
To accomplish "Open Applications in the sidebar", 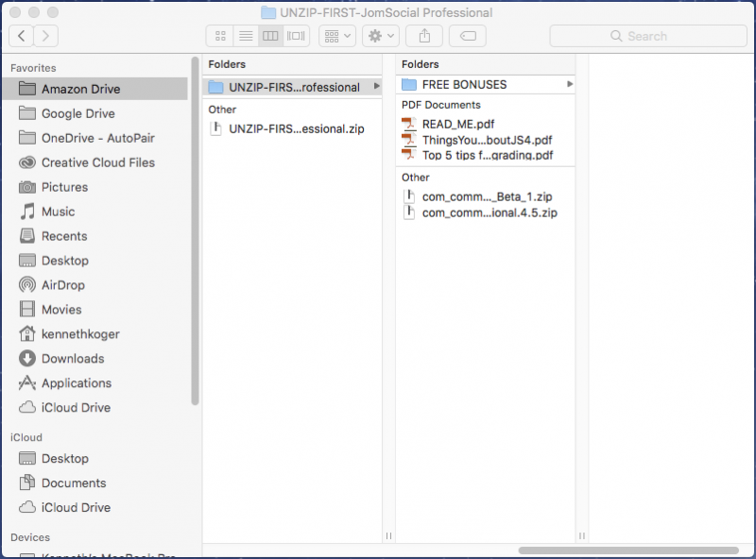I will (x=95, y=383).
